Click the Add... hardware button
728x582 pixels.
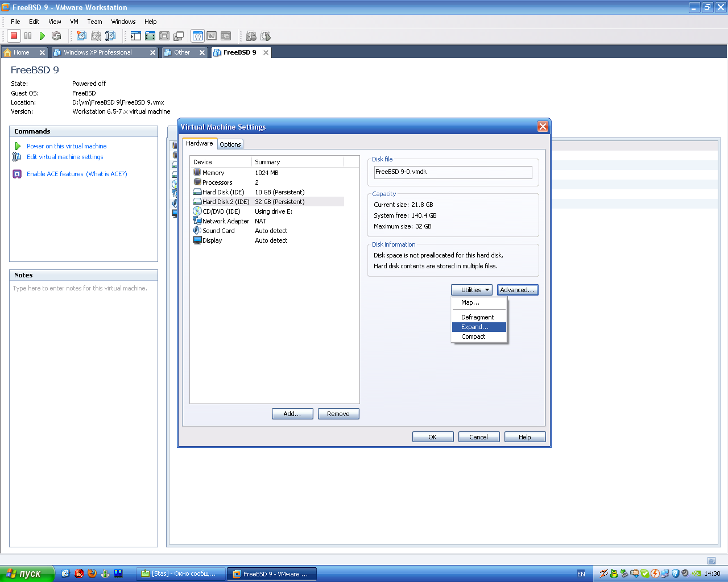[292, 414]
